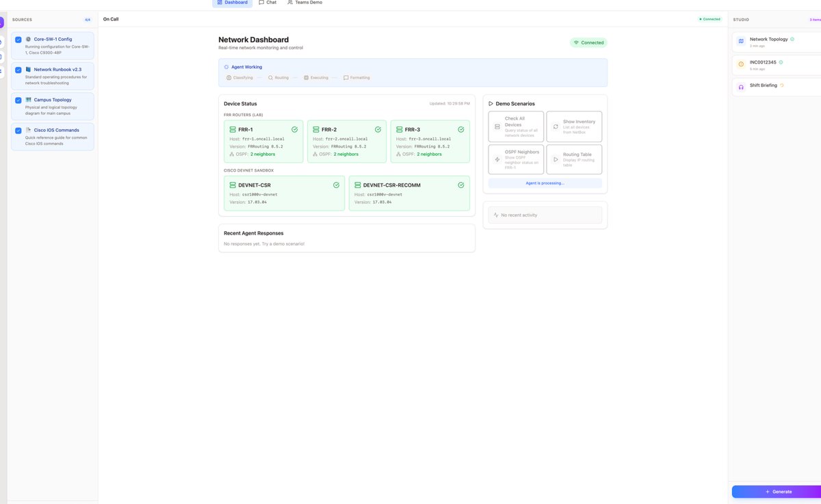Click the small 'Connected' indicator in header
Viewport: 821px width, 504px height.
(x=710, y=19)
